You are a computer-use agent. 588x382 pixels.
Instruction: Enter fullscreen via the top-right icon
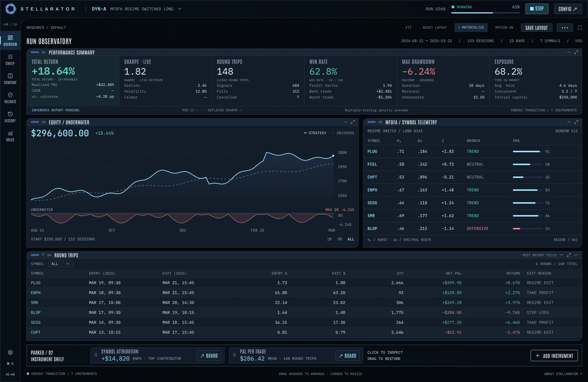[x=580, y=28]
